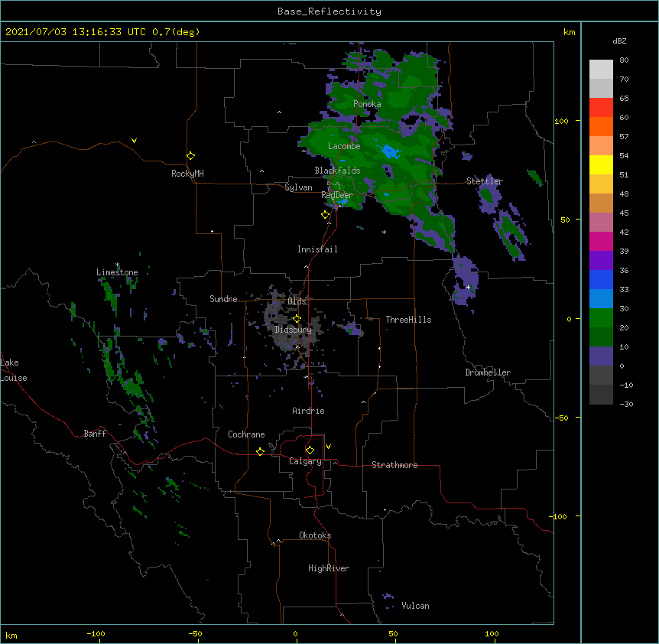Select the Strathmore label
The height and width of the screenshot is (644, 659).
coord(394,465)
